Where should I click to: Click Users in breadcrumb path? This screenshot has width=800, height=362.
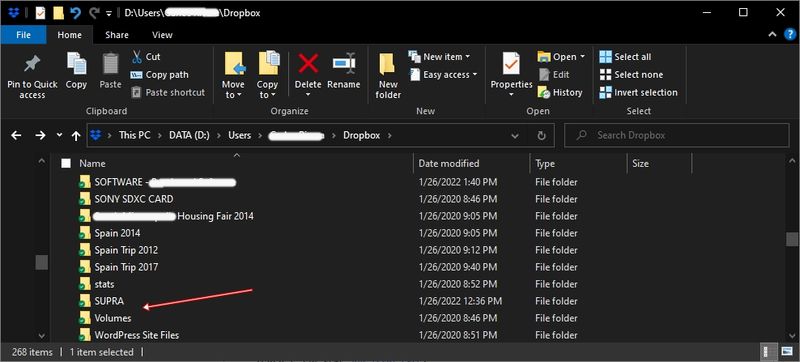pyautogui.click(x=239, y=136)
